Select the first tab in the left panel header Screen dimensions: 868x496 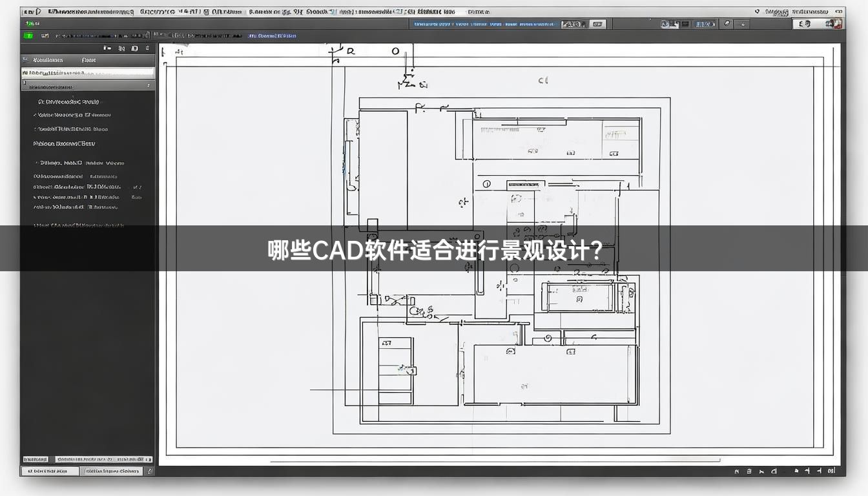click(48, 60)
